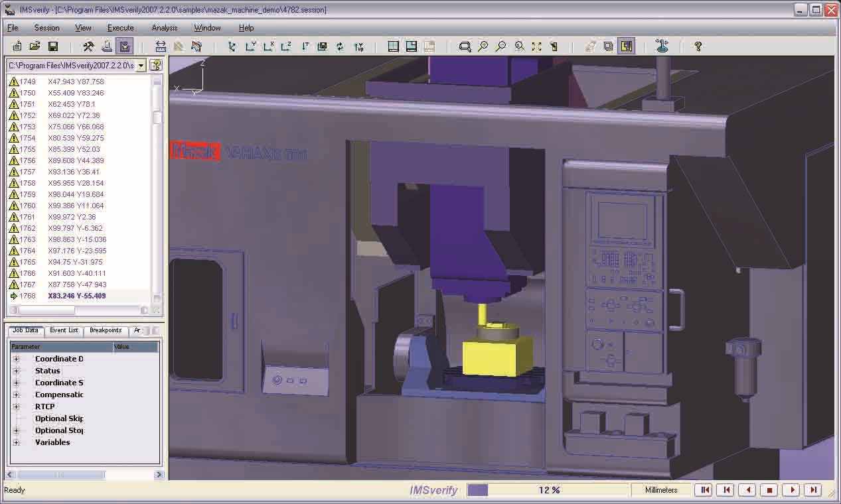
Task: Open the Execute menu
Action: pos(121,28)
